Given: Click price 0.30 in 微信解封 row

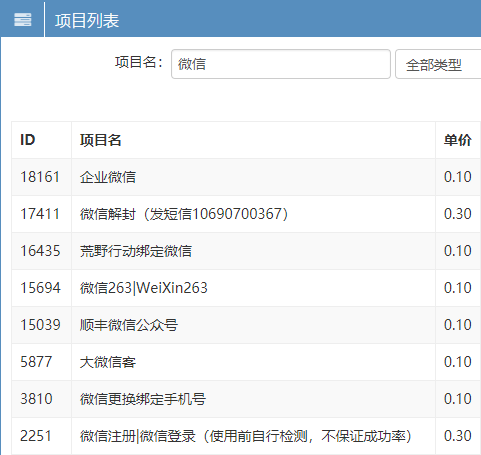Looking at the screenshot, I should click(457, 214).
